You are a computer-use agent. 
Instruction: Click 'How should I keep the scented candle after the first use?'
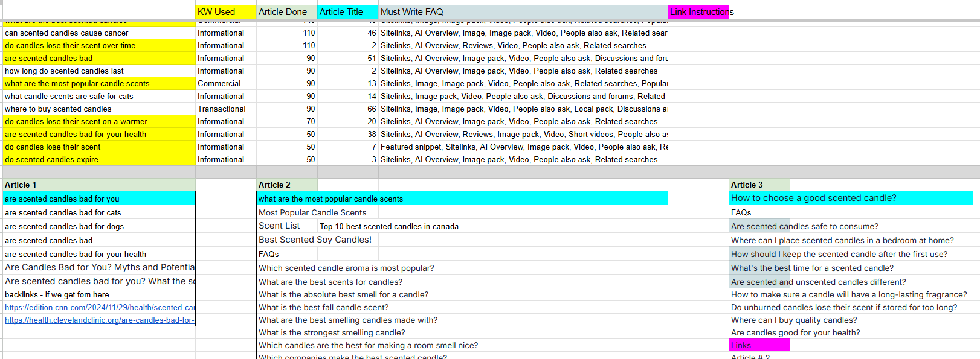click(839, 255)
